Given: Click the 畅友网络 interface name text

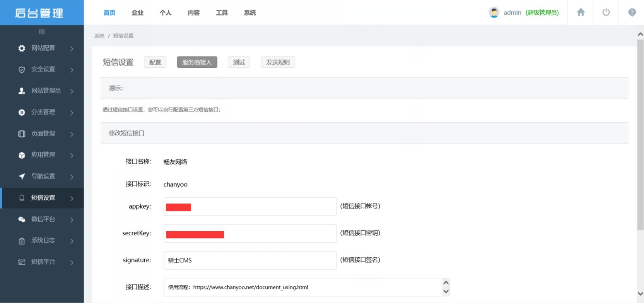Looking at the screenshot, I should pyautogui.click(x=175, y=162).
